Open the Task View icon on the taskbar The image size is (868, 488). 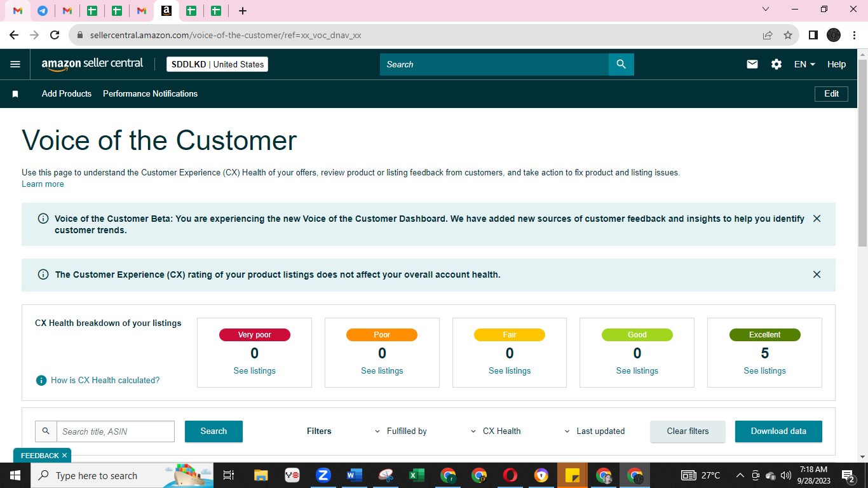(x=229, y=475)
